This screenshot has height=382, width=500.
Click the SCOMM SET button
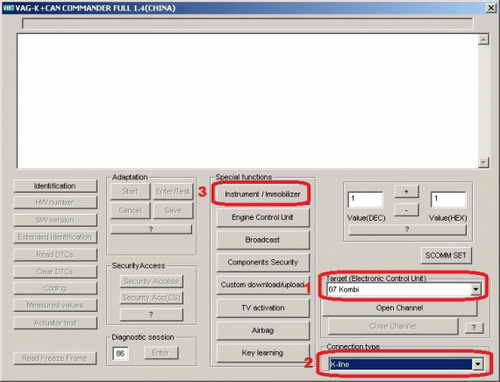click(446, 255)
